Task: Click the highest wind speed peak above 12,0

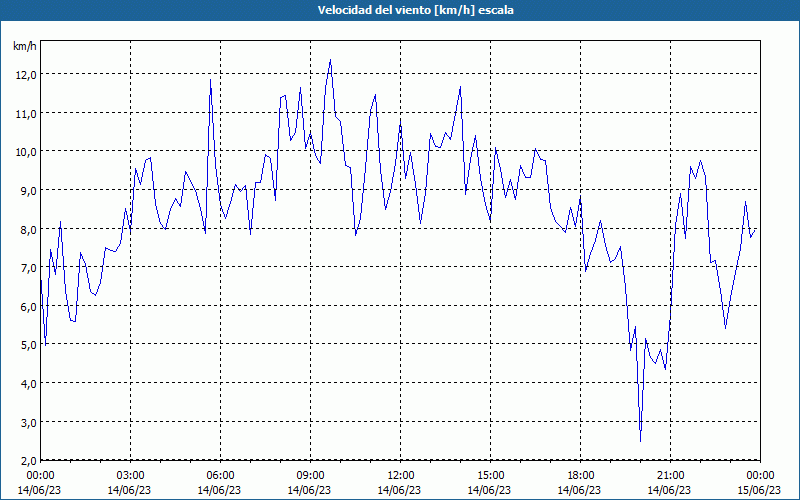Action: tap(330, 60)
